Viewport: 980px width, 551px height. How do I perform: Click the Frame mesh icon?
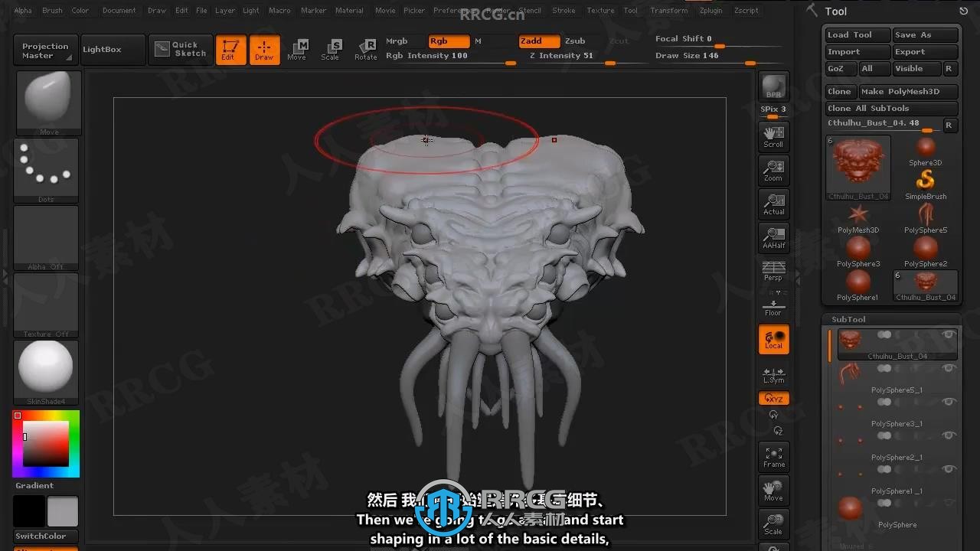point(773,457)
